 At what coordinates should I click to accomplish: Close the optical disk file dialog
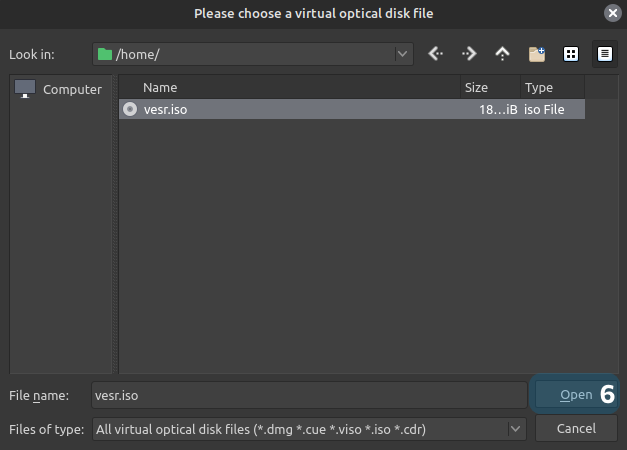(611, 13)
